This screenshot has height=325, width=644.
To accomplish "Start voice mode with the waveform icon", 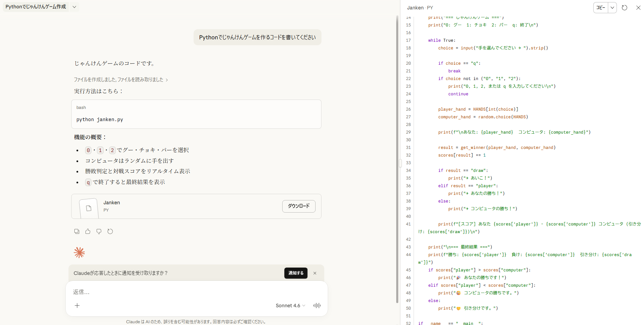I will coord(317,306).
